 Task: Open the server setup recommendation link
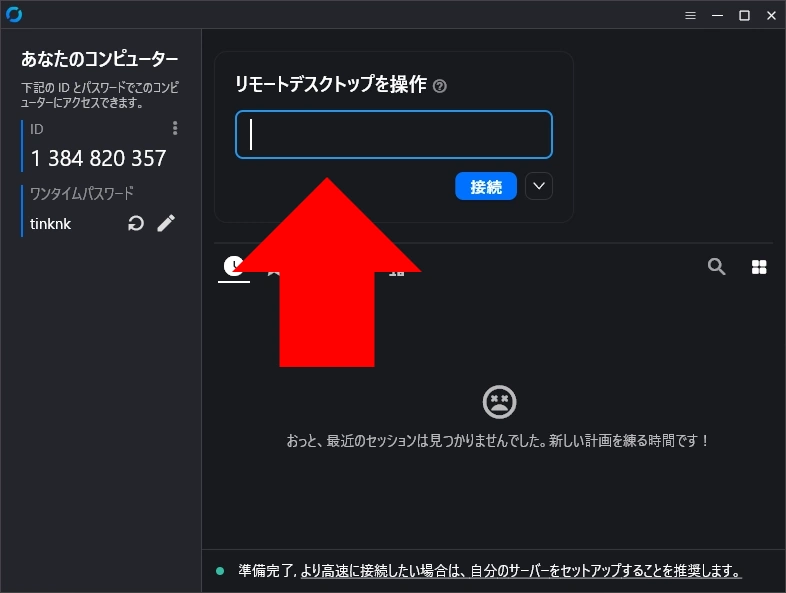click(x=521, y=570)
